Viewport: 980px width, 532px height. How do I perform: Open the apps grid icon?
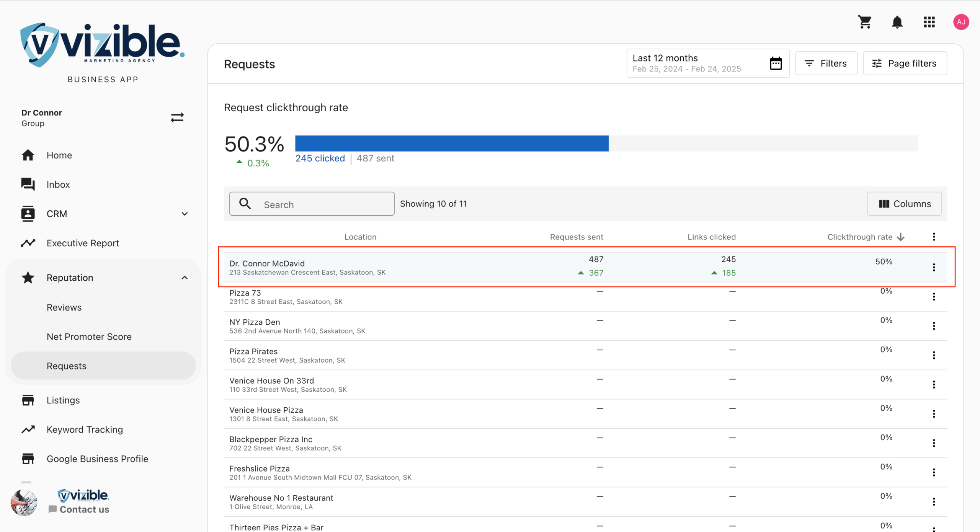coord(929,22)
